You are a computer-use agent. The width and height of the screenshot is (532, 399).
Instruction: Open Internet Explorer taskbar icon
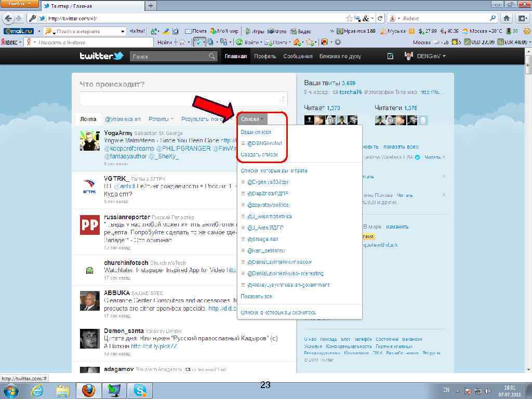click(37, 391)
